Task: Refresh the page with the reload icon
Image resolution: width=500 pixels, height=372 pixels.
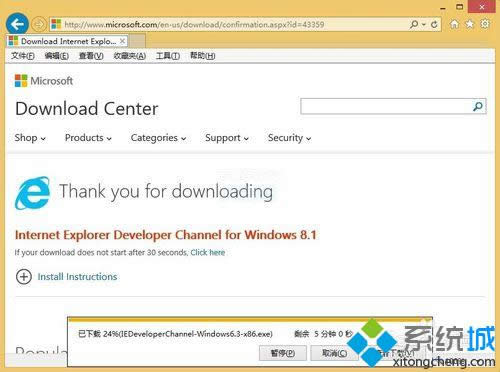Action: coord(434,24)
